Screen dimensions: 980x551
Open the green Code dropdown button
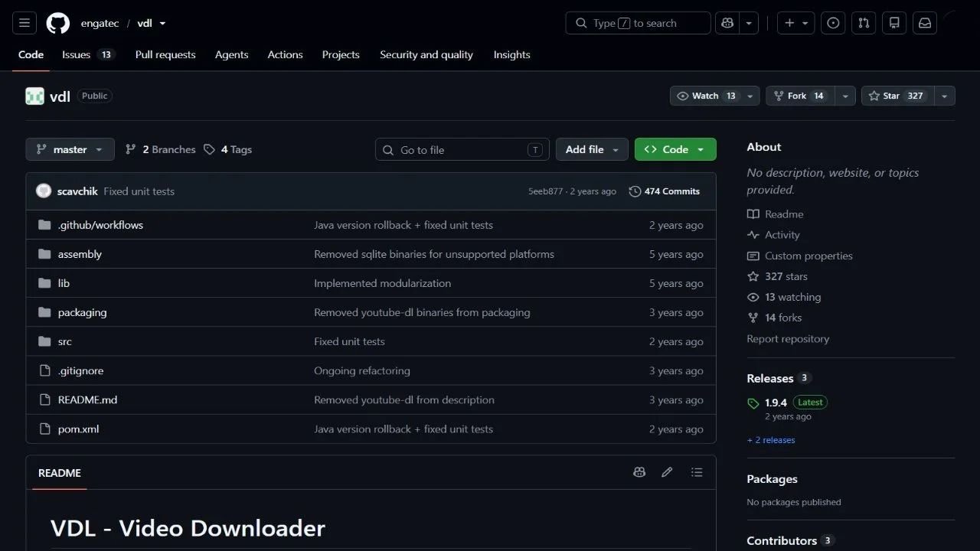pos(675,149)
